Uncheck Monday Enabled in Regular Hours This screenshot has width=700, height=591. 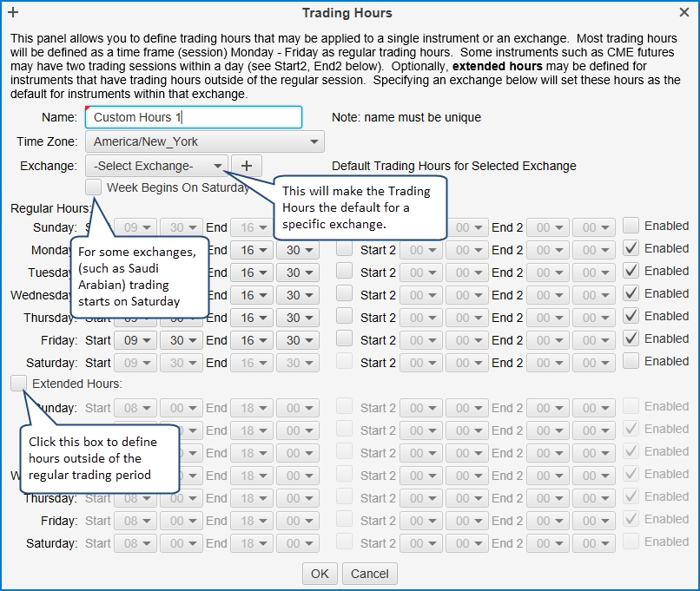point(631,248)
